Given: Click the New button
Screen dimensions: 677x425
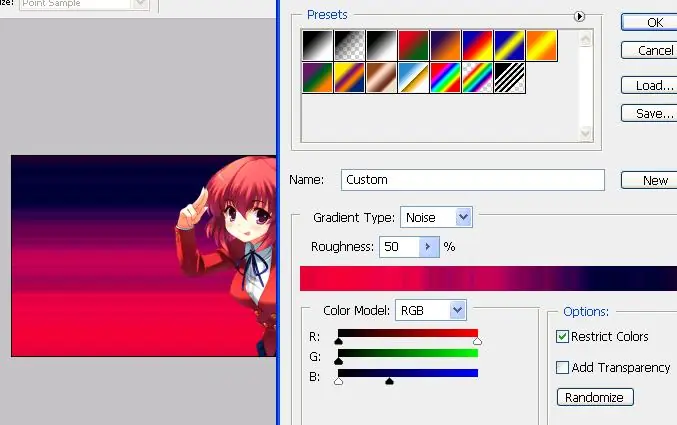Looking at the screenshot, I should (649, 180).
